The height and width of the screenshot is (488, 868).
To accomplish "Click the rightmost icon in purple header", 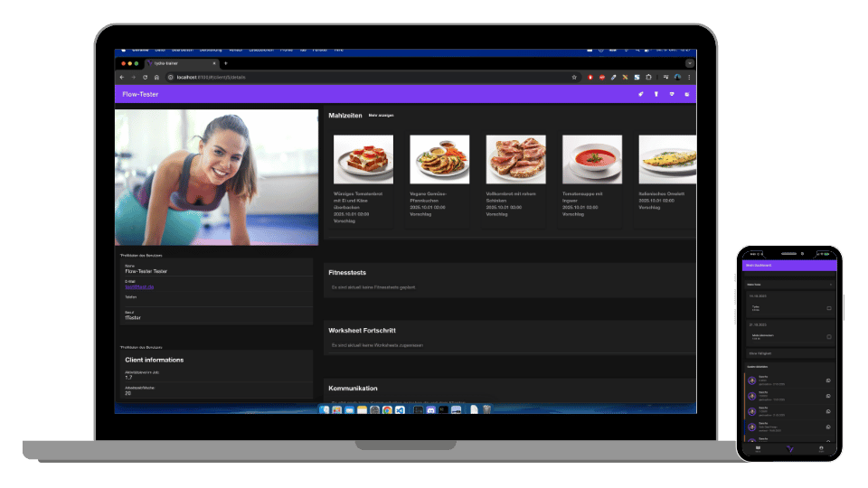I will 687,94.
